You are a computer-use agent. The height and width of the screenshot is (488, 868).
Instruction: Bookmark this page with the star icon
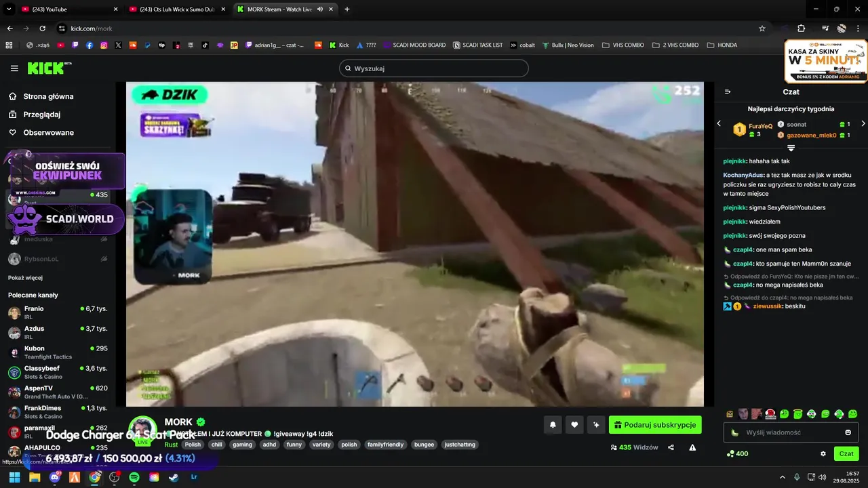[x=762, y=28]
